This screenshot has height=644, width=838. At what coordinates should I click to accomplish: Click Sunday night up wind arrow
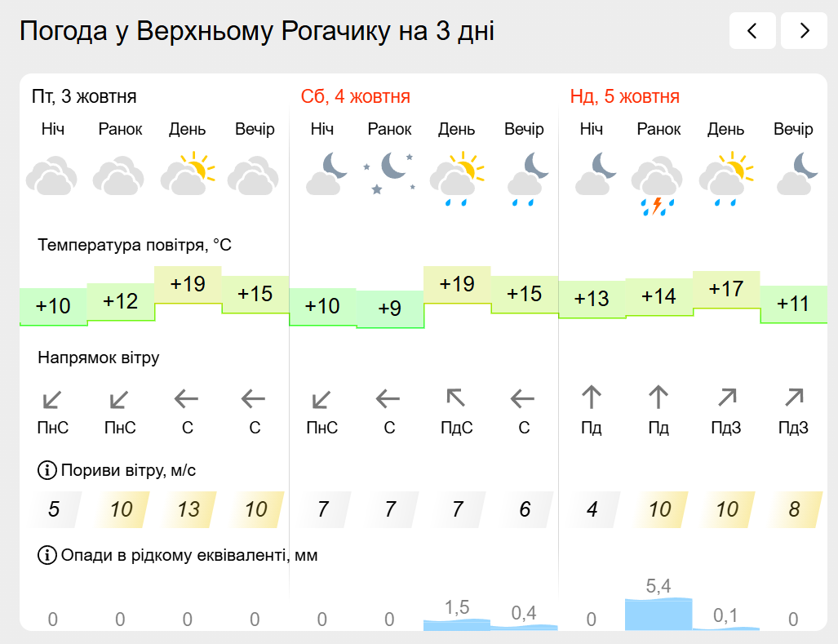(x=592, y=398)
